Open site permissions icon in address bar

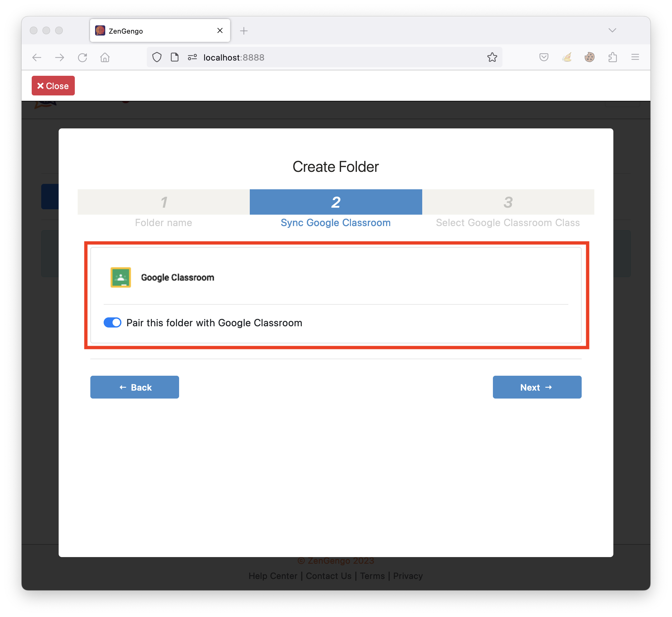click(192, 57)
